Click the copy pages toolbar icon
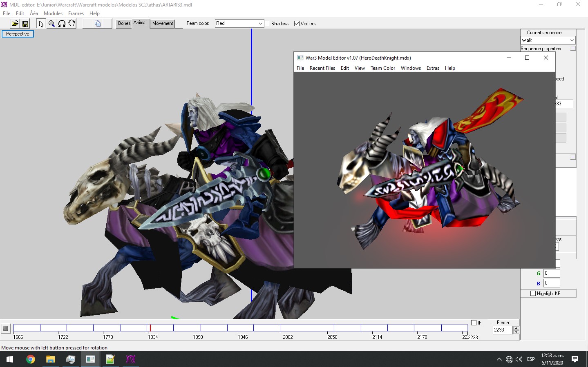Image resolution: width=588 pixels, height=367 pixels. pos(98,24)
